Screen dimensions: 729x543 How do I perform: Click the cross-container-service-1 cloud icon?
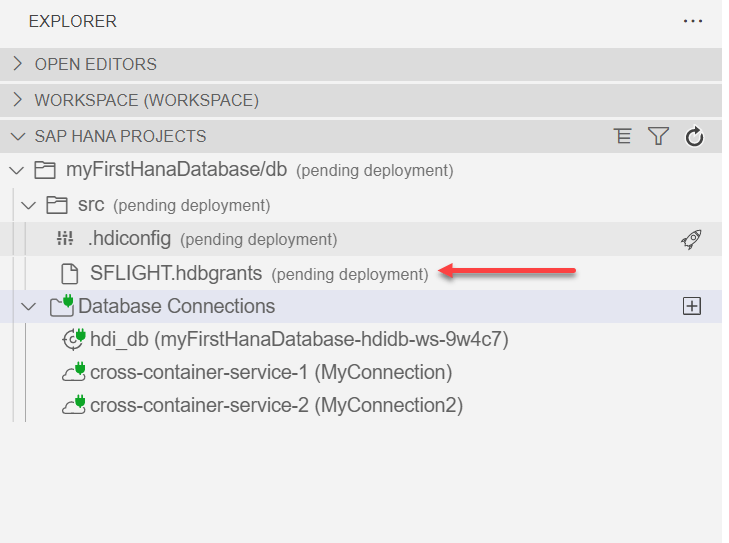[73, 373]
